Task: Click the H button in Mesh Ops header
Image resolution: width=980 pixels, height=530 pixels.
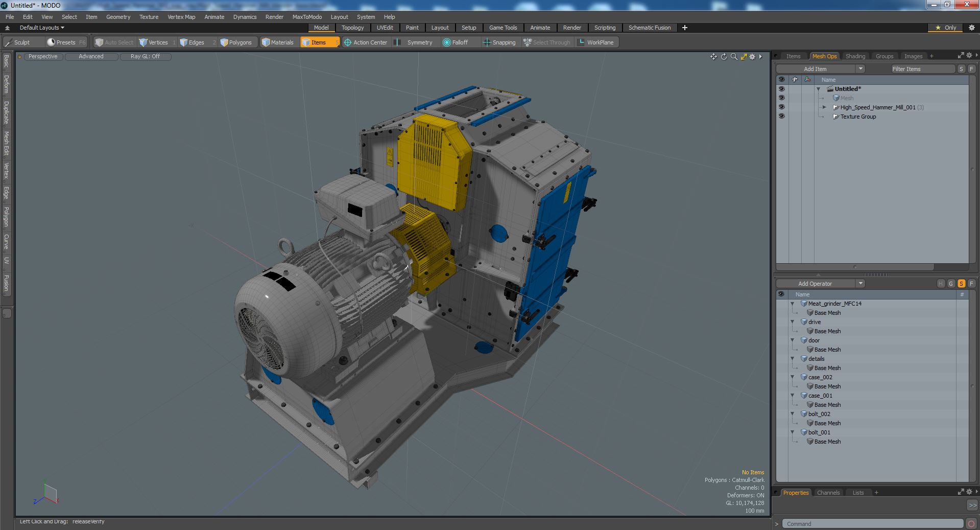Action: 941,284
